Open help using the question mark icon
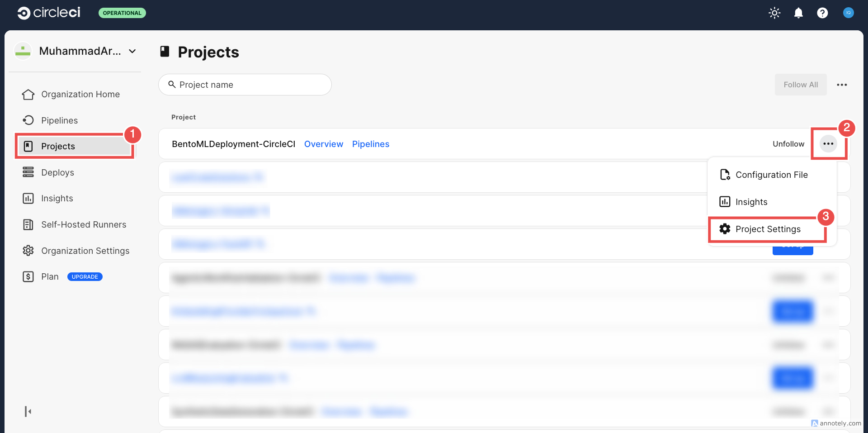The width and height of the screenshot is (868, 433). click(822, 13)
